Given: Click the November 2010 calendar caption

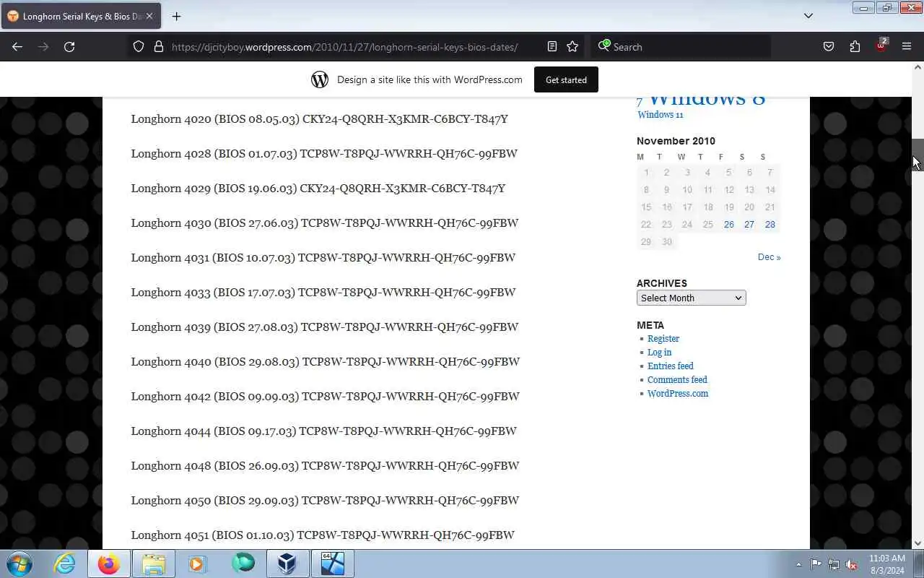Looking at the screenshot, I should (676, 141).
